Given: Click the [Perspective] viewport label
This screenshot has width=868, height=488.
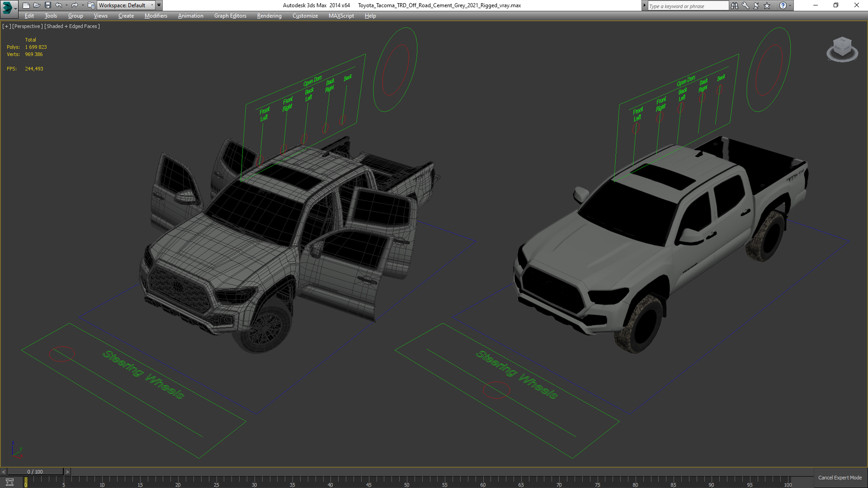Looking at the screenshot, I should coord(28,26).
